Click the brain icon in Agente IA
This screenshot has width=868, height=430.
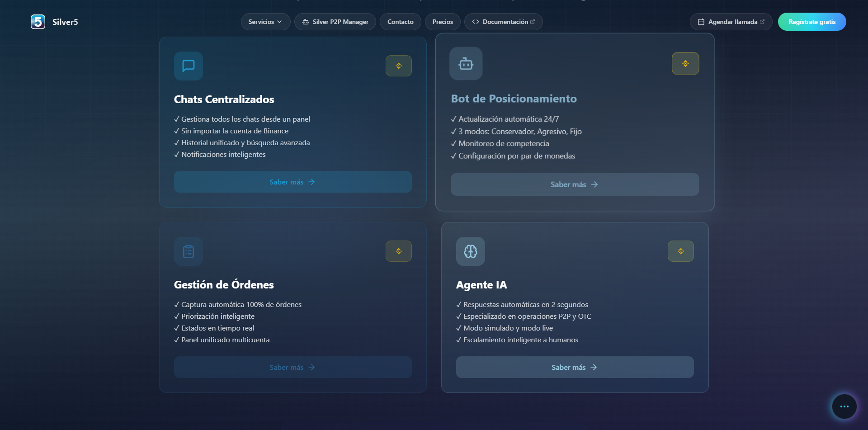[x=470, y=251]
